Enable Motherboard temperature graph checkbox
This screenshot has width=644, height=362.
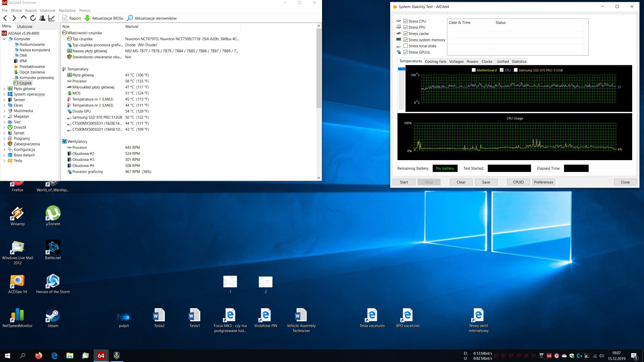coord(474,70)
